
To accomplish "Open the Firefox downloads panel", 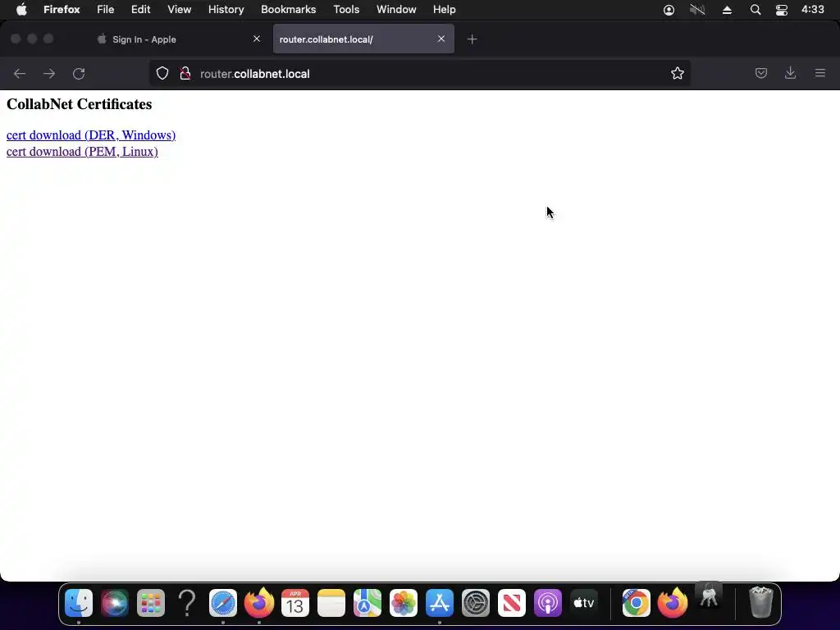I will tap(790, 73).
